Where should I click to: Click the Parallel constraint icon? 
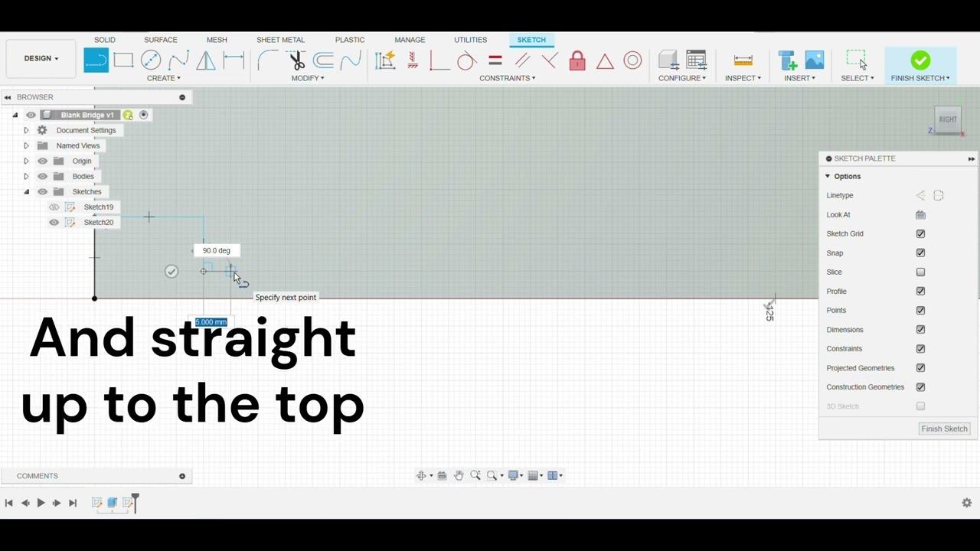[x=522, y=60]
